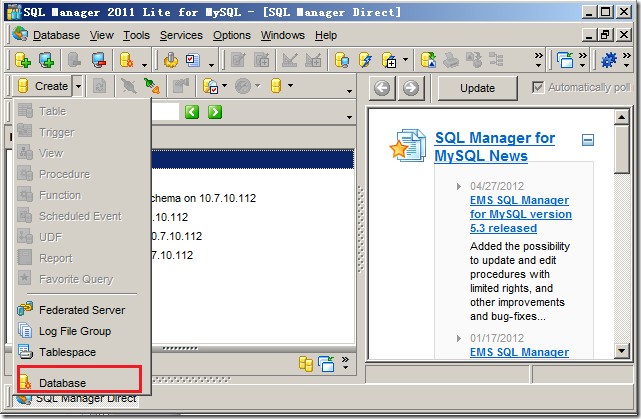Image resolution: width=641 pixels, height=419 pixels.
Task: Open EMS SQL Manager version 5.3 released link
Action: [x=521, y=214]
